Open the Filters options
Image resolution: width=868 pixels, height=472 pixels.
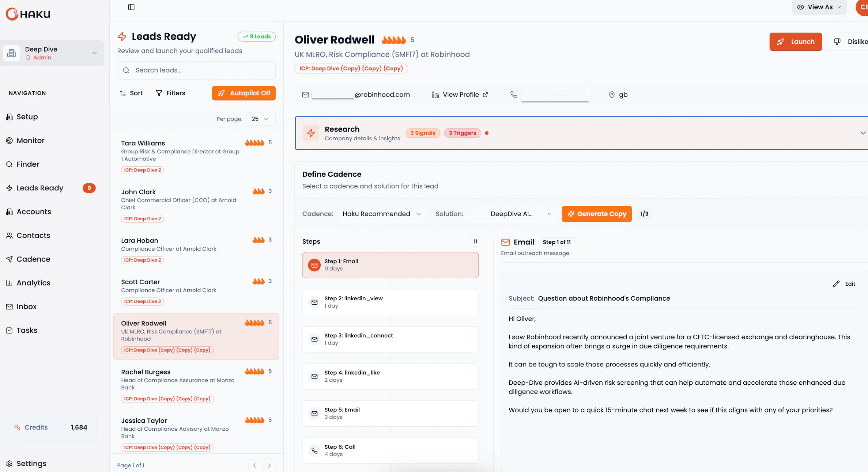coord(170,93)
